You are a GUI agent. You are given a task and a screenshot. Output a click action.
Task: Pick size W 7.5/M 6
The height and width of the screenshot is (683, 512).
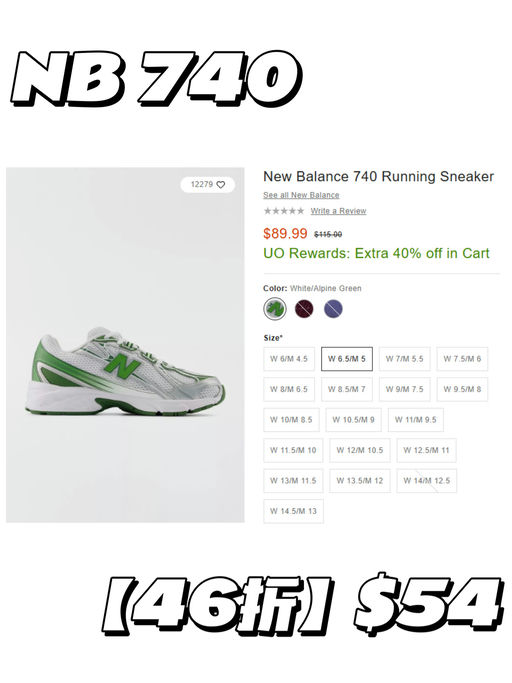[x=462, y=359]
